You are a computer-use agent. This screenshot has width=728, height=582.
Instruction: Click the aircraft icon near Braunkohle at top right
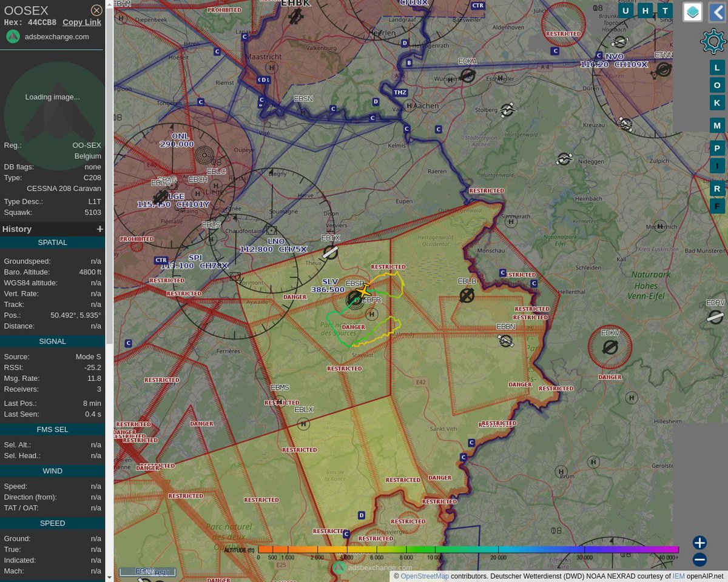[619, 42]
